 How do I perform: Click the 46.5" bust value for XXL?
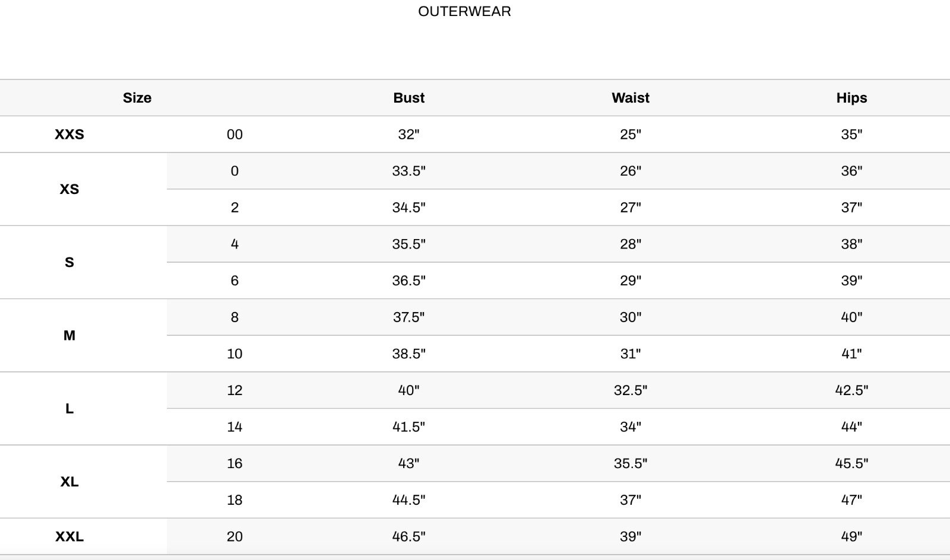[408, 537]
